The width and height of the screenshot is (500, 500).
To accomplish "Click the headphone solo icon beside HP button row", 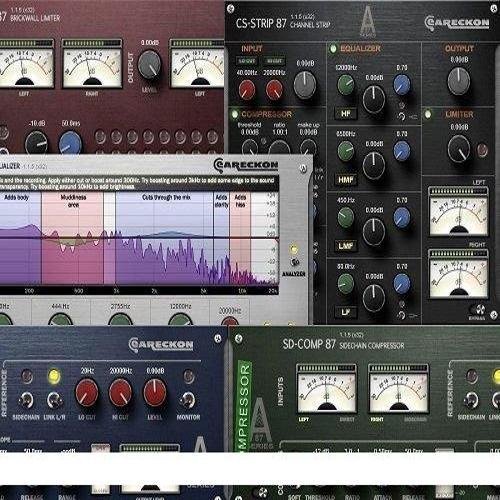I will point(402,116).
